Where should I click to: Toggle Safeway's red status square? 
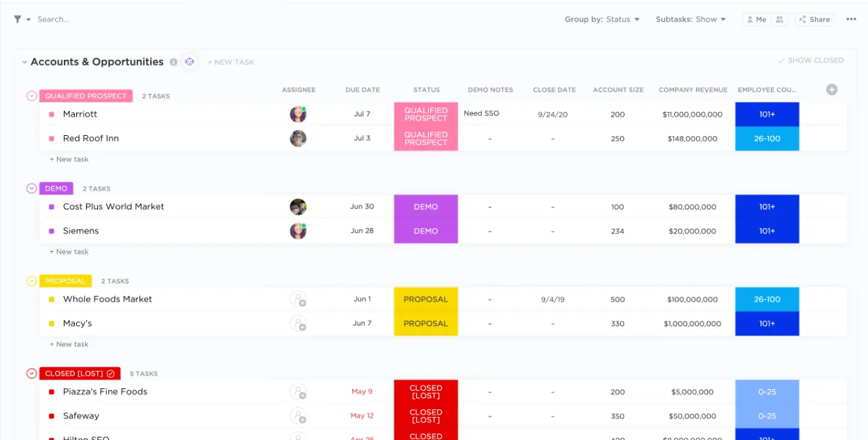coord(52,416)
